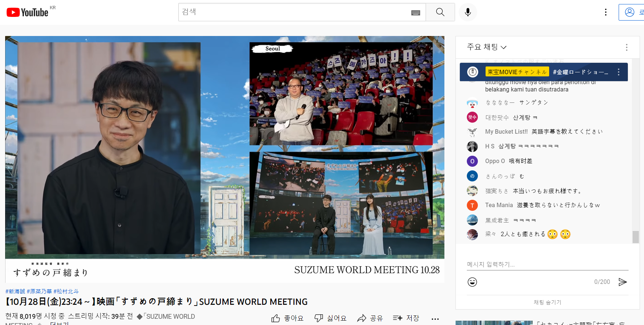Save video to playlist with 저장

406,318
